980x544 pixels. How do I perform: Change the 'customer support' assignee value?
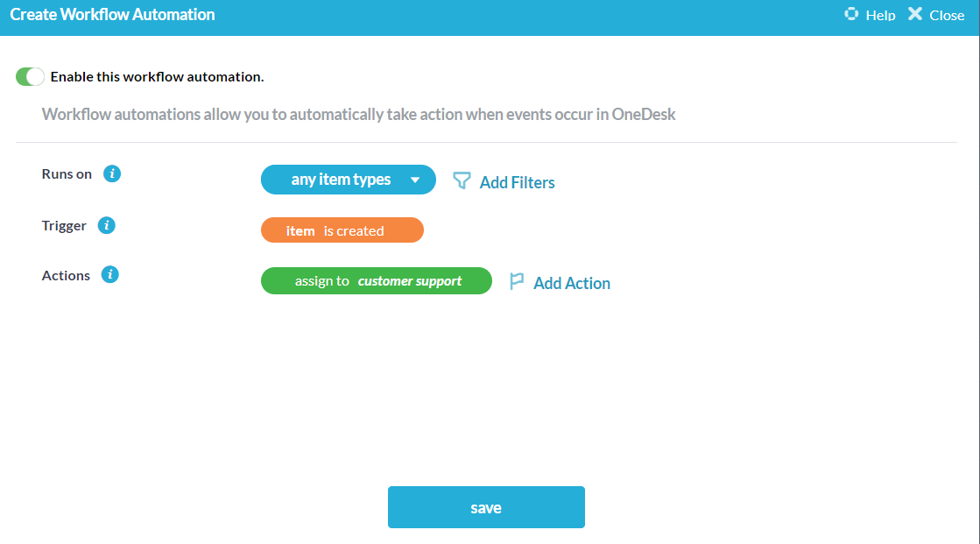point(410,281)
